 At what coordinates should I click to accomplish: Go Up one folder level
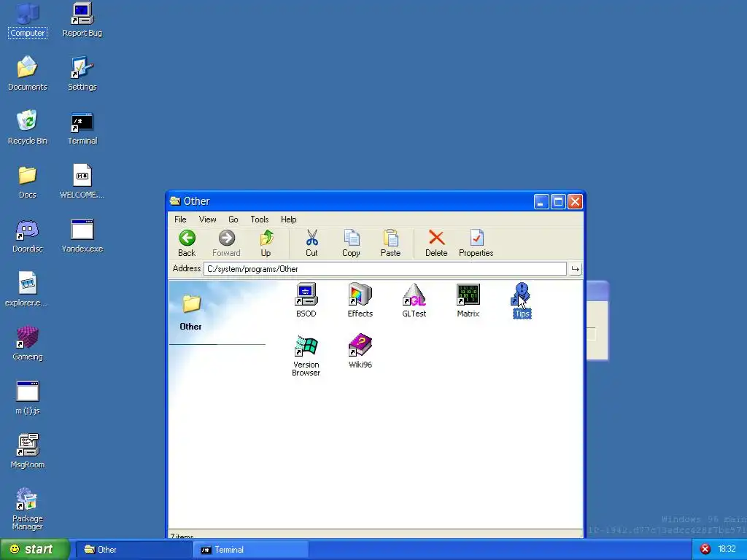tap(266, 244)
